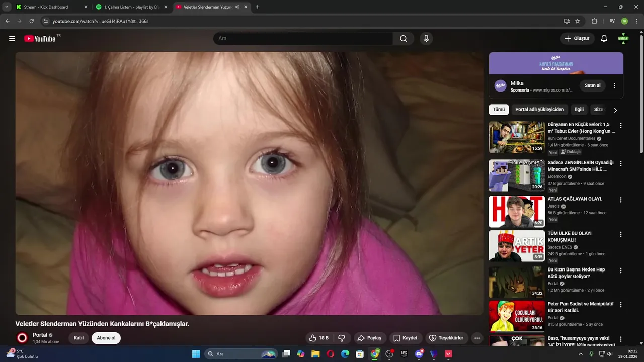The height and width of the screenshot is (362, 644).
Task: Open the Portal channel name link
Action: pyautogui.click(x=40, y=335)
